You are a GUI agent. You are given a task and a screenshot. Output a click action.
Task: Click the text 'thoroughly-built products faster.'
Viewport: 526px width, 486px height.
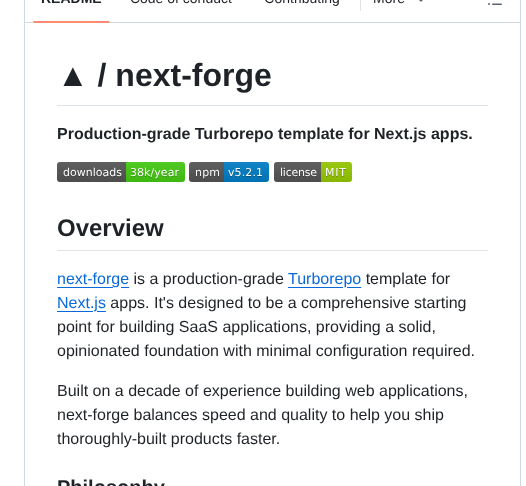pos(168,439)
